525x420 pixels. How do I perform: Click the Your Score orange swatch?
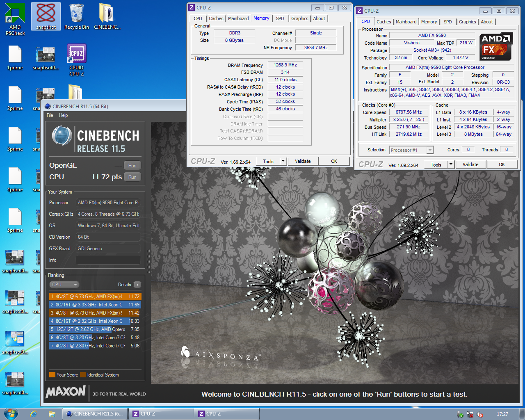point(52,374)
